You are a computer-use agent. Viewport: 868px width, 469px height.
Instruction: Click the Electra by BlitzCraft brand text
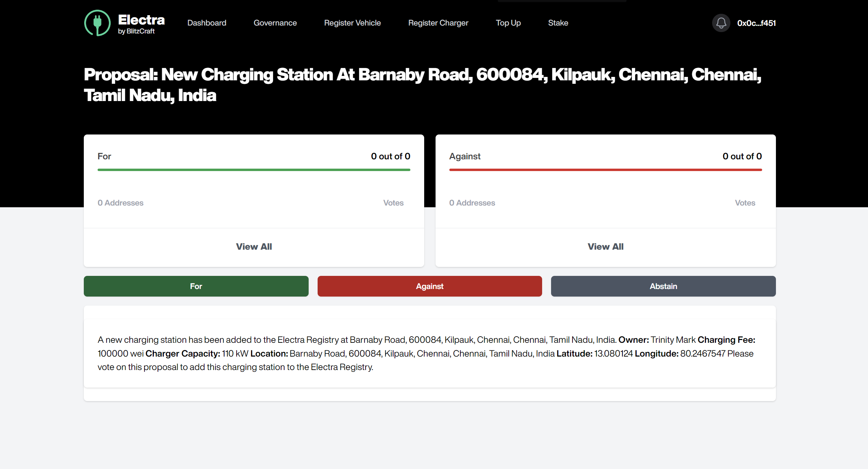click(x=141, y=24)
